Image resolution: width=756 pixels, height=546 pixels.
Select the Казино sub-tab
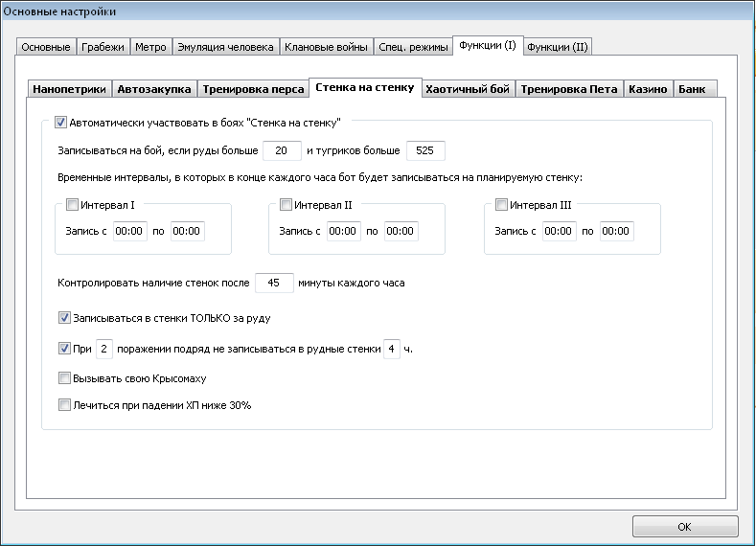tap(648, 89)
